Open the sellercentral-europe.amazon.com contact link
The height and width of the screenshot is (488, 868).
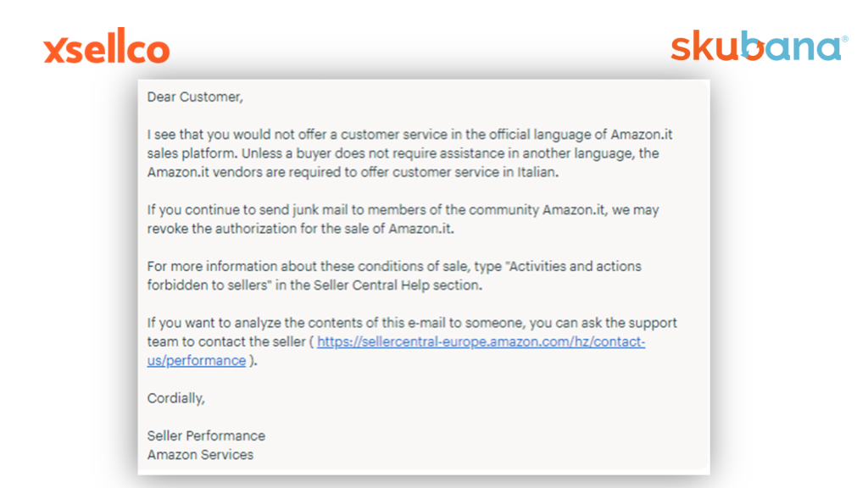tap(481, 341)
